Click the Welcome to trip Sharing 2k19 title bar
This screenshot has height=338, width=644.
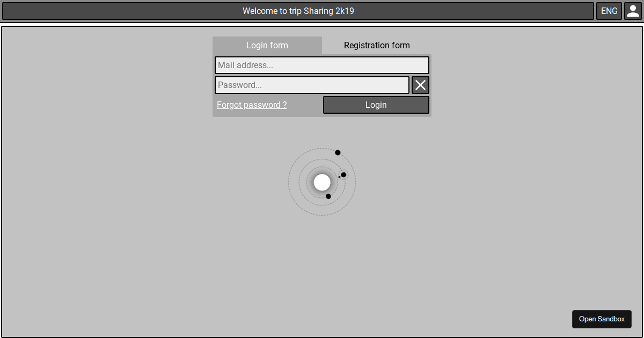298,11
